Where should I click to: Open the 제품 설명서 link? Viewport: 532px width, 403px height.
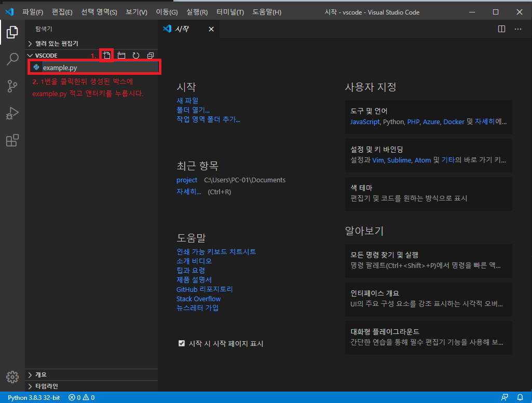[194, 280]
